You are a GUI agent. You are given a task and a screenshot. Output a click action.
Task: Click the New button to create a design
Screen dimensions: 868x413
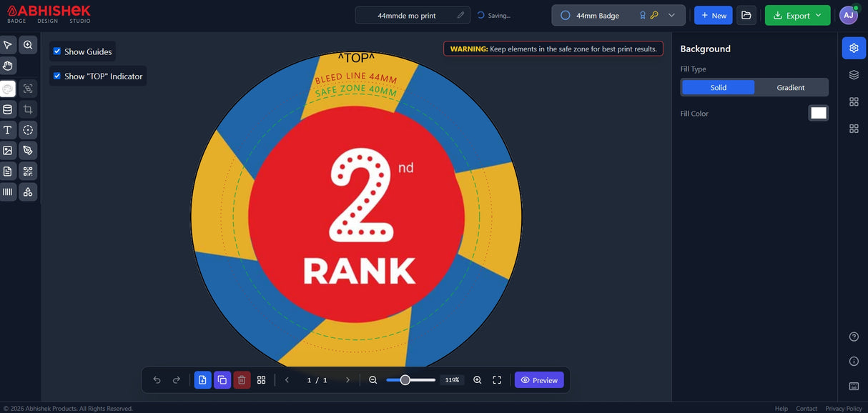tap(713, 14)
